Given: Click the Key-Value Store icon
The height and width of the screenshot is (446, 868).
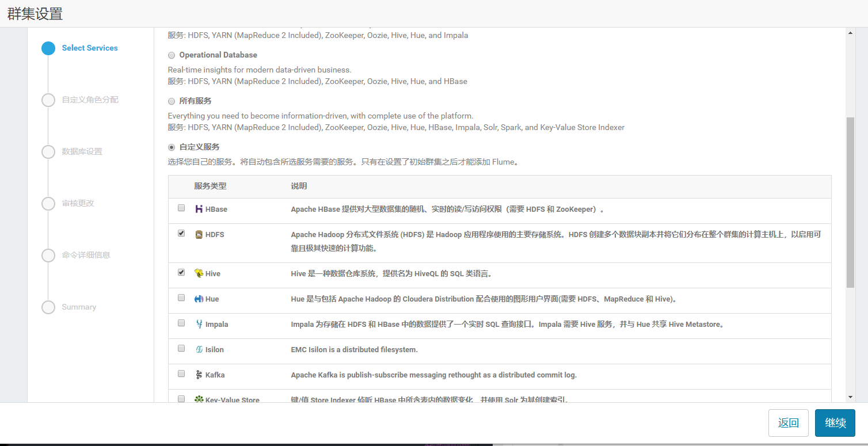Looking at the screenshot, I should pyautogui.click(x=199, y=399).
